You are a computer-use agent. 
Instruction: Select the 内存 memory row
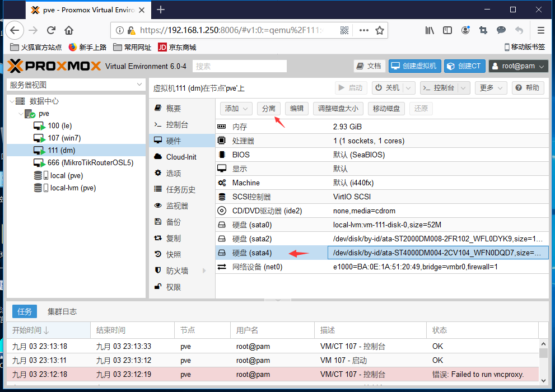tap(382, 127)
